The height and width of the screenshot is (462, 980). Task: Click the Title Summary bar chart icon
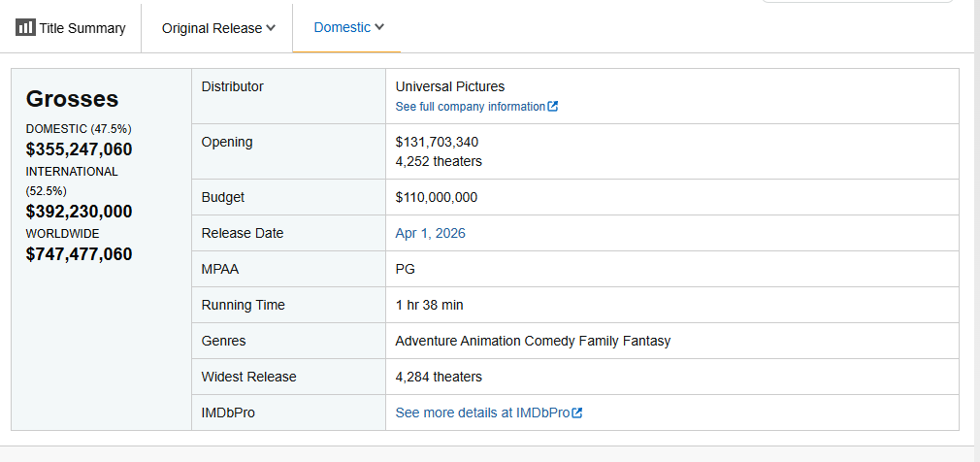(x=25, y=27)
